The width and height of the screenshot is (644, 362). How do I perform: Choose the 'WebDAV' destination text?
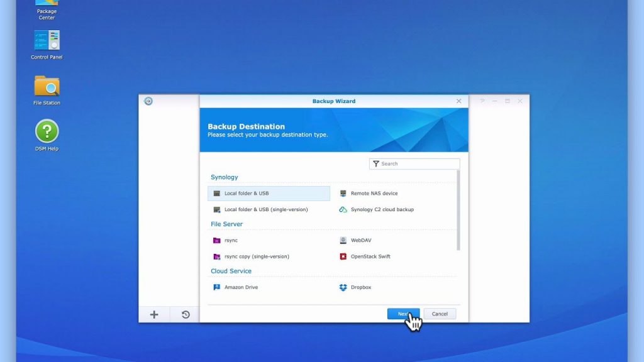coord(361,240)
